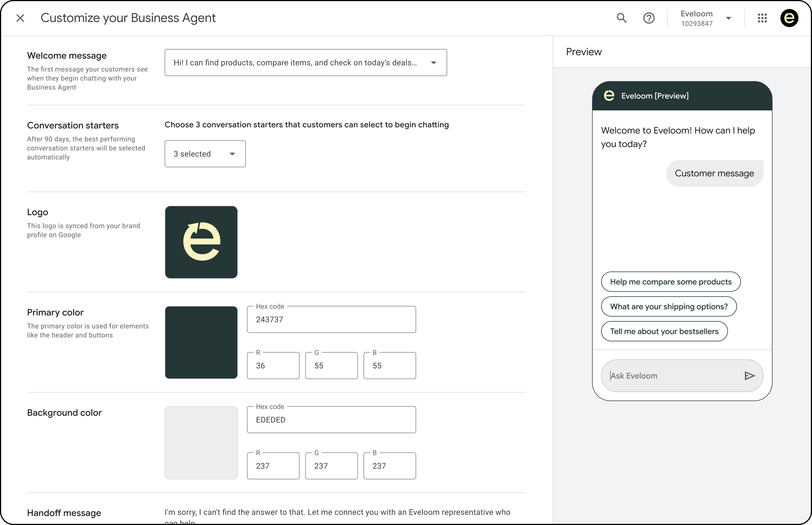This screenshot has width=812, height=525.
Task: Open the search icon in the header
Action: point(622,18)
